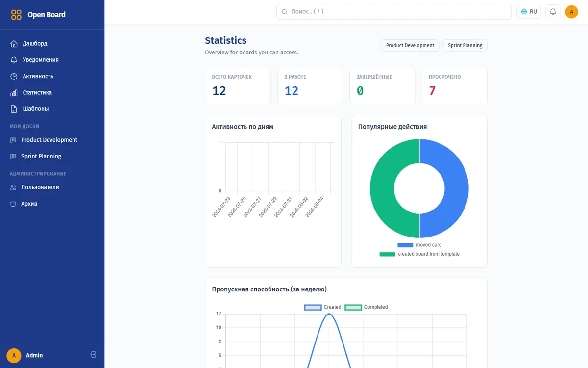
Task: Click the Sprint Planning board icon in sidebar
Action: 13,157
